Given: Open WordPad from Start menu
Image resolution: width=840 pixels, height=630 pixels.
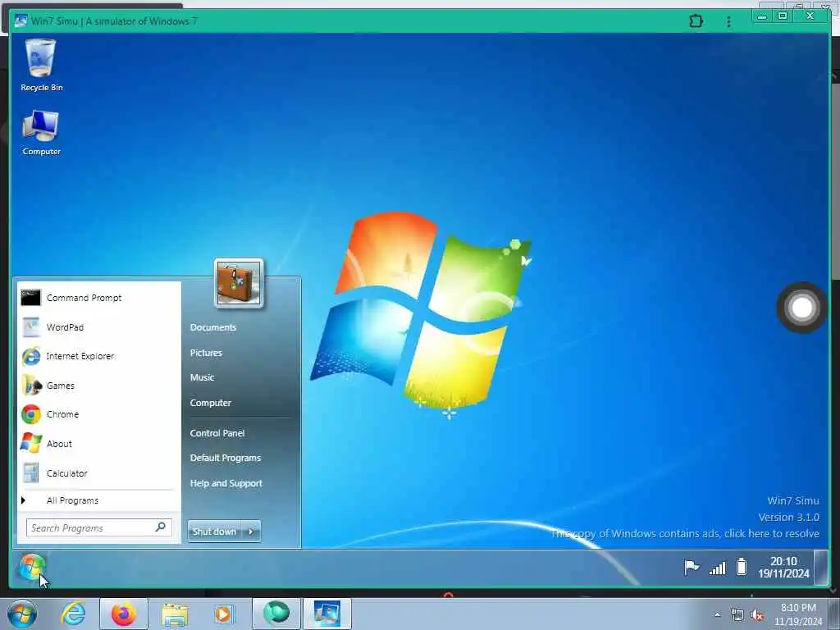Looking at the screenshot, I should tap(99, 326).
